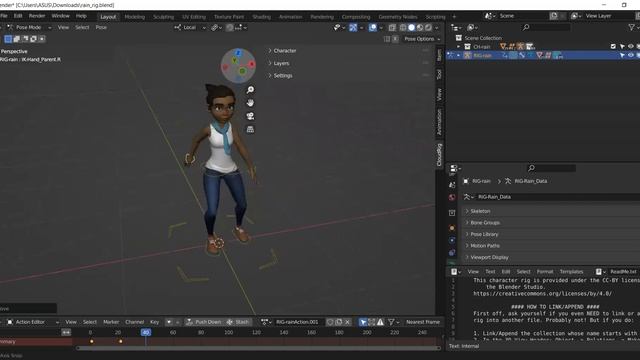Click keyframe diamond near frame 20

tap(120, 341)
